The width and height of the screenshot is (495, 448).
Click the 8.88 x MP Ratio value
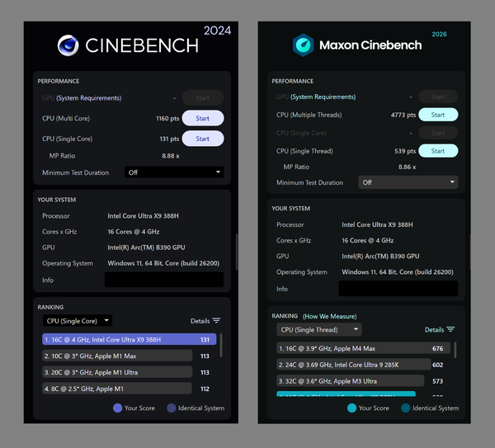171,156
